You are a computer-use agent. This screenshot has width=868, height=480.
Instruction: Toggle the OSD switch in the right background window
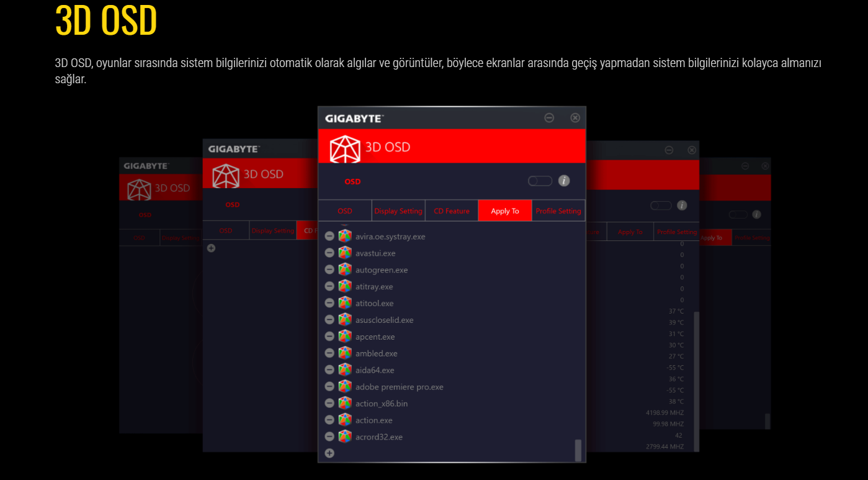[661, 206]
